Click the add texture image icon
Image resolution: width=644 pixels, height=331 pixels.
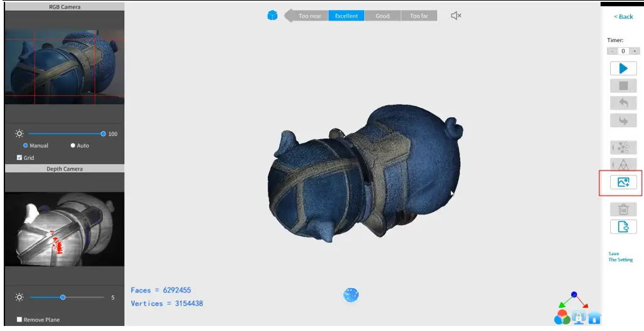click(x=623, y=182)
